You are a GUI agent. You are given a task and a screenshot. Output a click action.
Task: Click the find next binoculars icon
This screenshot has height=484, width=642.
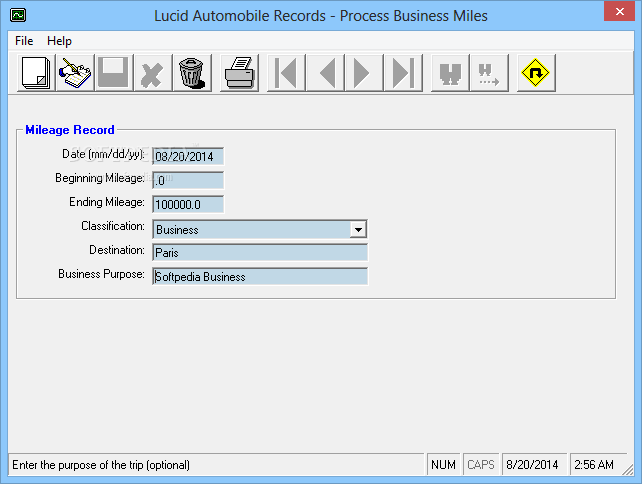[489, 73]
